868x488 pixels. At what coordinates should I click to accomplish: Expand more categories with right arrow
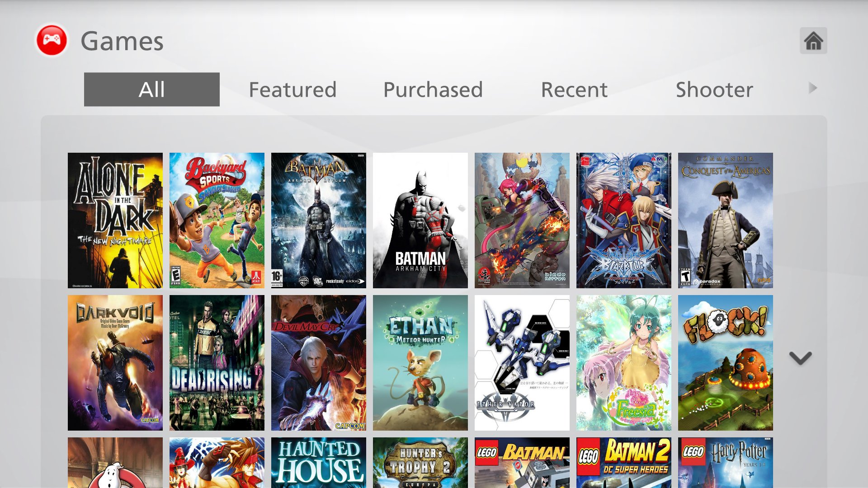tap(813, 88)
